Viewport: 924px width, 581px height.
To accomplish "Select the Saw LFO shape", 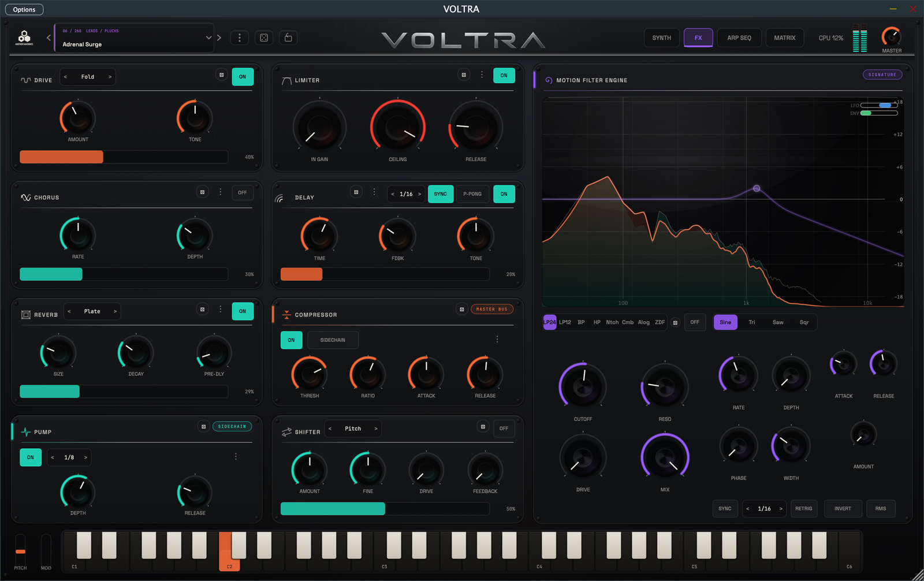I will click(x=778, y=322).
